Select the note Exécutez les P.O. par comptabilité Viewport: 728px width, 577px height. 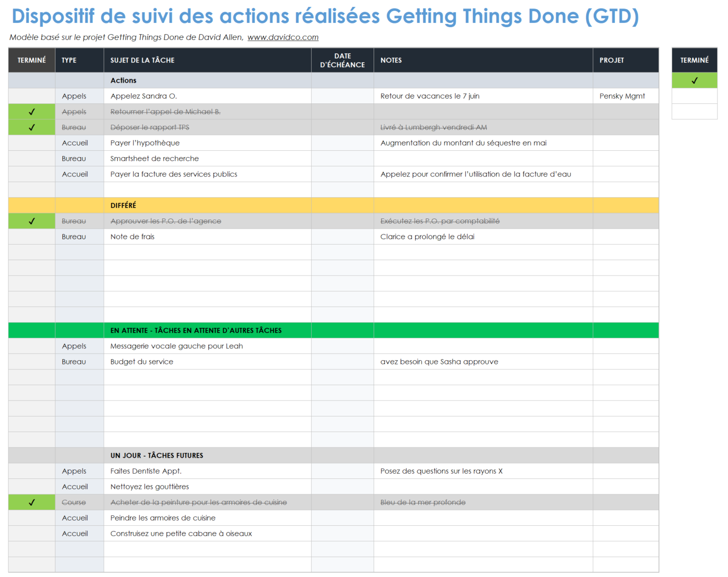tap(483, 221)
